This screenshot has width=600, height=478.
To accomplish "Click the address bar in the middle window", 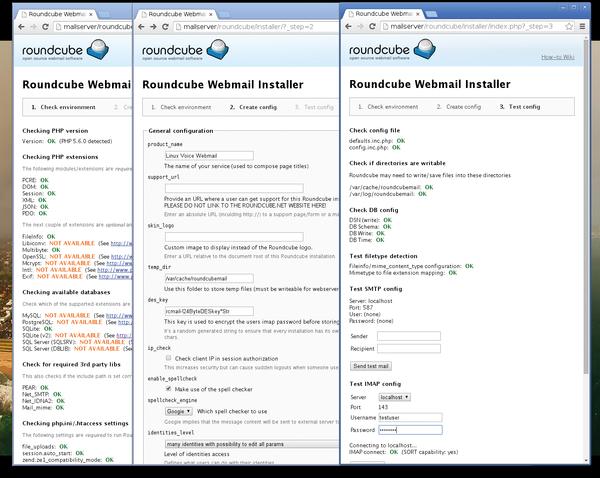I will click(256, 27).
